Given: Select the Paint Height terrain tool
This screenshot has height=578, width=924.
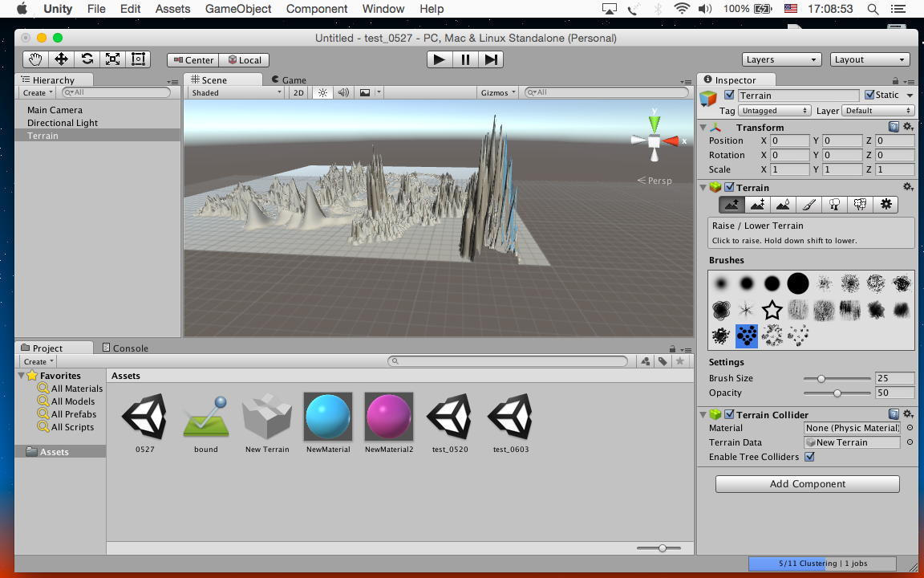Looking at the screenshot, I should (x=756, y=205).
